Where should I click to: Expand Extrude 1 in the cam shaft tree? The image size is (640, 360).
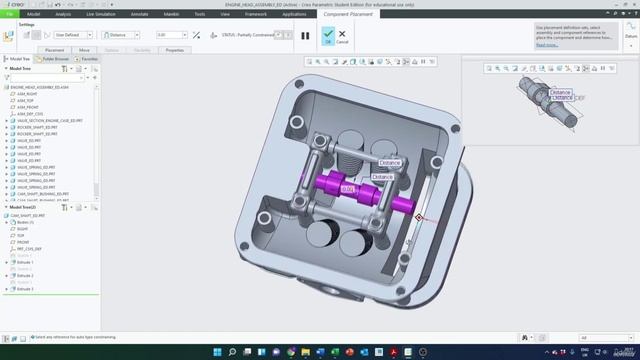pyautogui.click(x=7, y=262)
